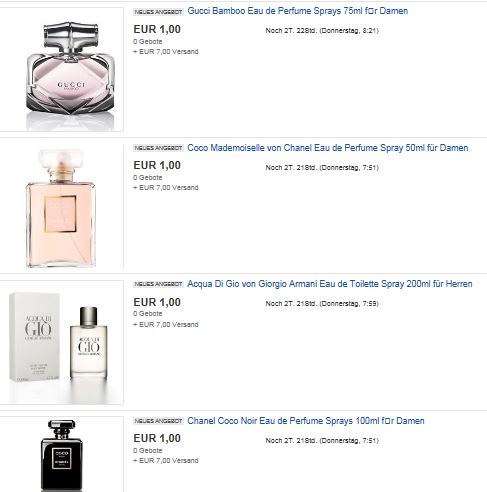
Task: Click the EUR 1,00 price of Coco Noir
Action: tap(157, 438)
